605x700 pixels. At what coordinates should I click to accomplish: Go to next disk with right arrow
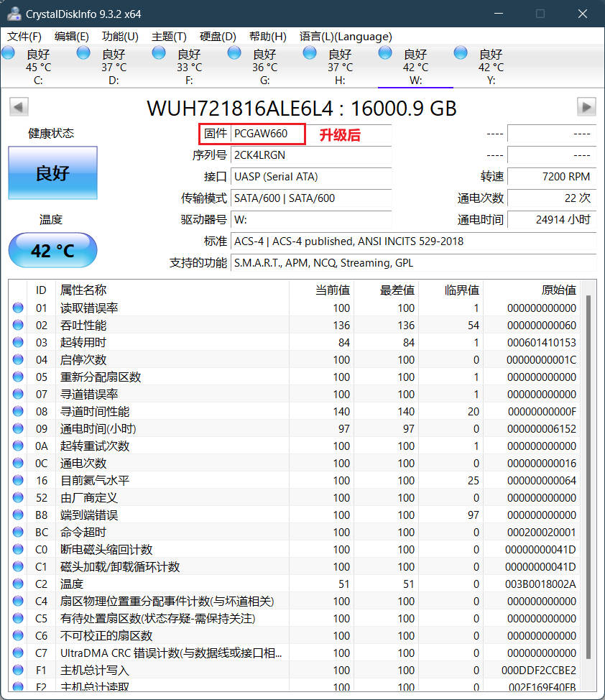click(586, 106)
